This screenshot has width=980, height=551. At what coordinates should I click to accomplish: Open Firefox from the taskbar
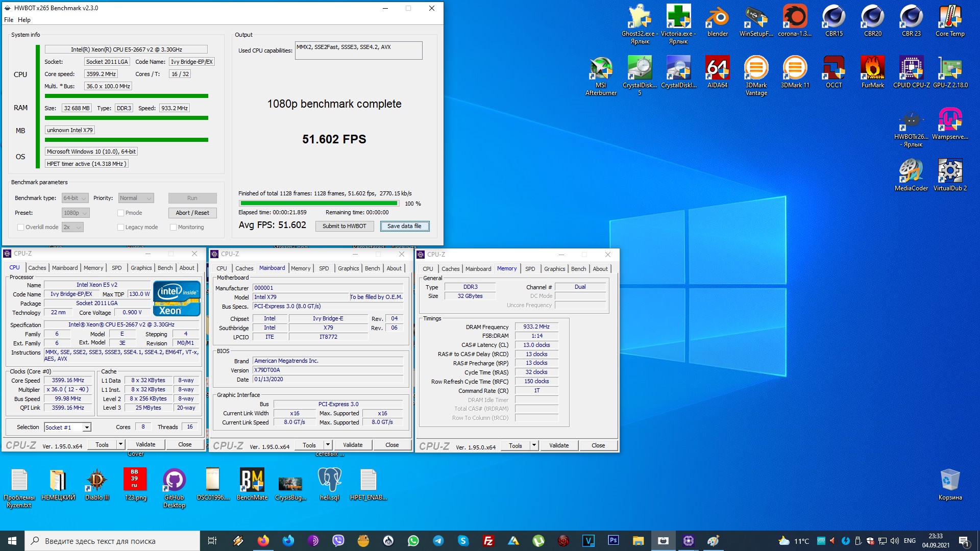pos(263,540)
